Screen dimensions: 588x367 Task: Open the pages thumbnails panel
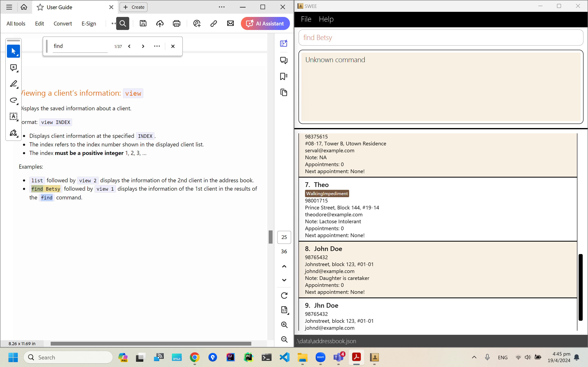(284, 93)
